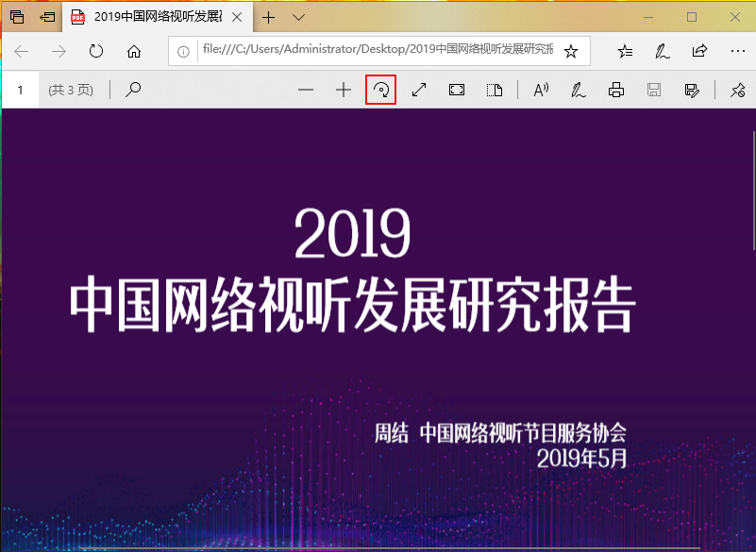Screen dimensions: 756x552
Task: Open a new tab with plus button
Action: point(269,17)
